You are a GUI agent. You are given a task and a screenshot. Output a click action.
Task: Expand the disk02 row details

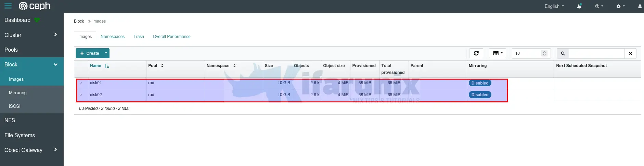[81, 95]
